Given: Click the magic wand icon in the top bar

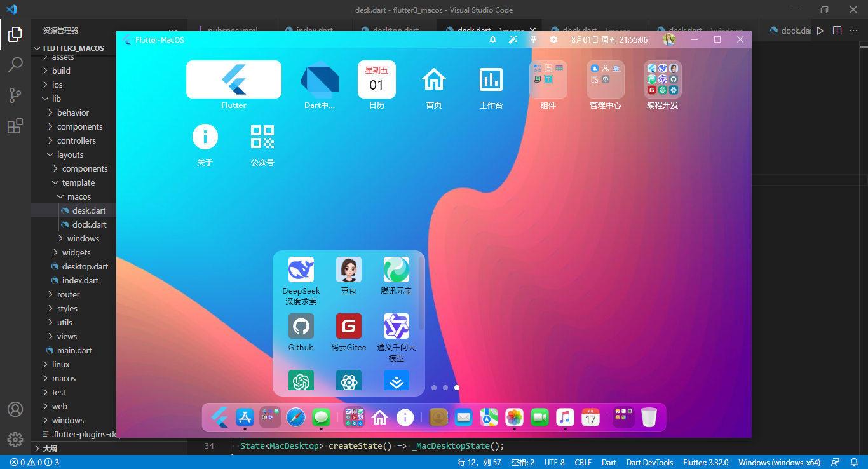Looking at the screenshot, I should click(x=513, y=39).
